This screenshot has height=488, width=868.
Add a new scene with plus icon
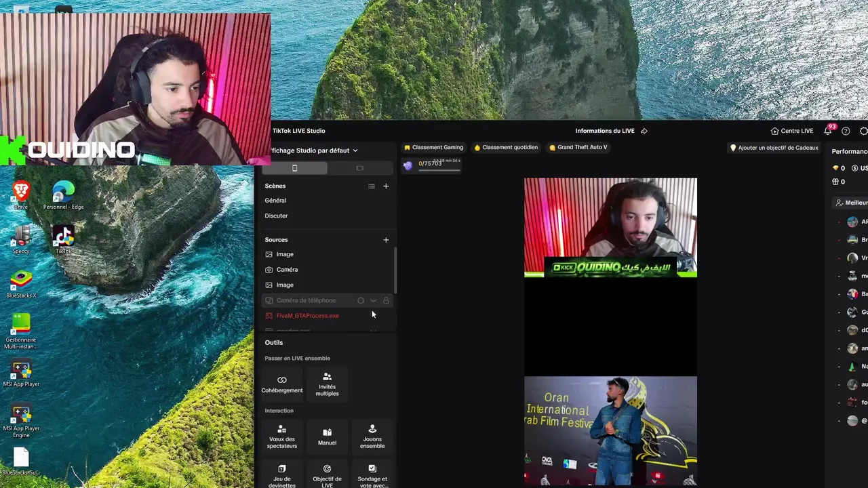click(386, 186)
